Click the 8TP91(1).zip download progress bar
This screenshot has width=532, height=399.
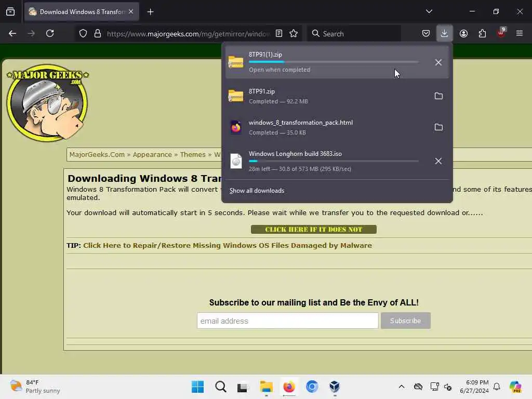tap(334, 62)
